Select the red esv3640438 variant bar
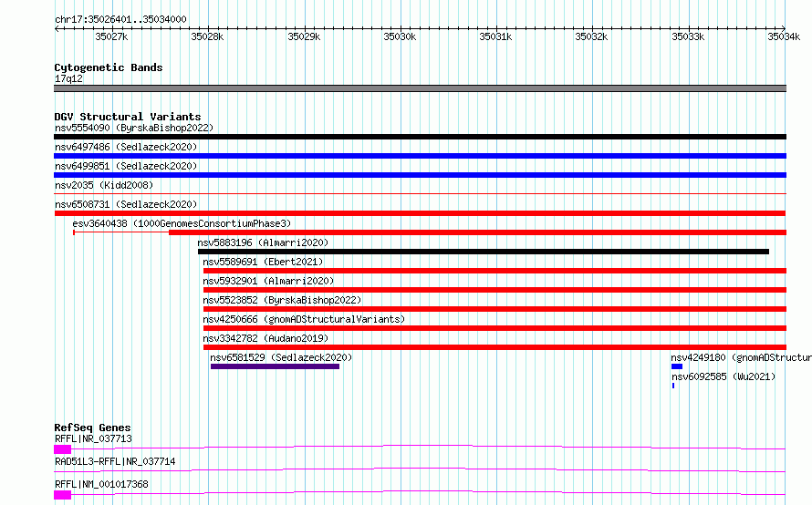The height and width of the screenshot is (505, 812). 477,232
